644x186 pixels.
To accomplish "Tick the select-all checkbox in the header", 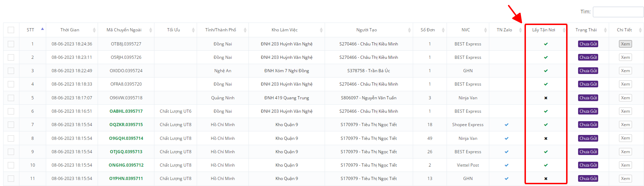I will pyautogui.click(x=11, y=30).
